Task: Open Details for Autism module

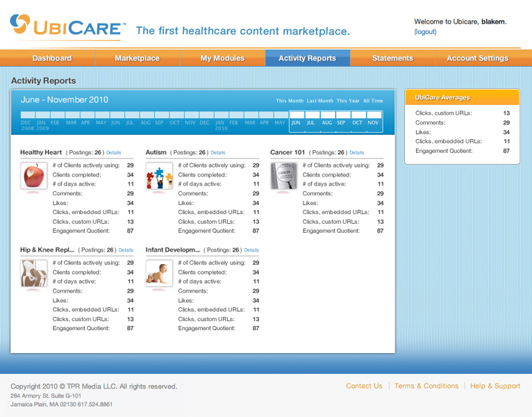Action: pyautogui.click(x=218, y=153)
